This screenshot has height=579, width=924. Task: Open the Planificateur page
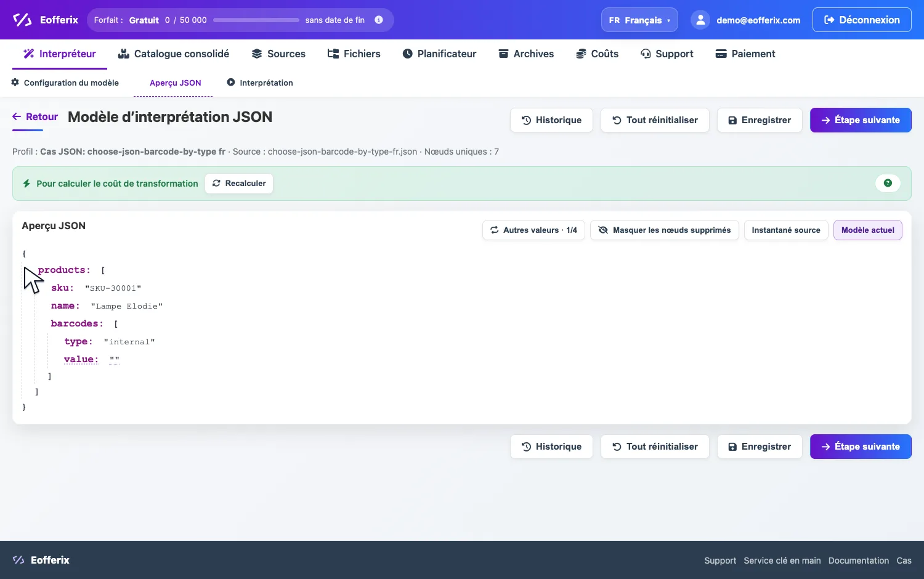click(439, 54)
